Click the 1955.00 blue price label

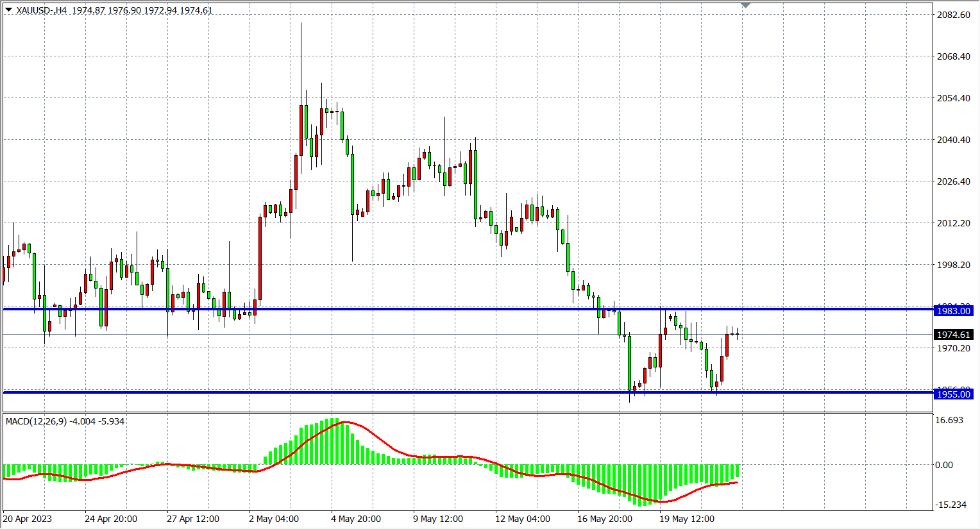click(x=954, y=394)
